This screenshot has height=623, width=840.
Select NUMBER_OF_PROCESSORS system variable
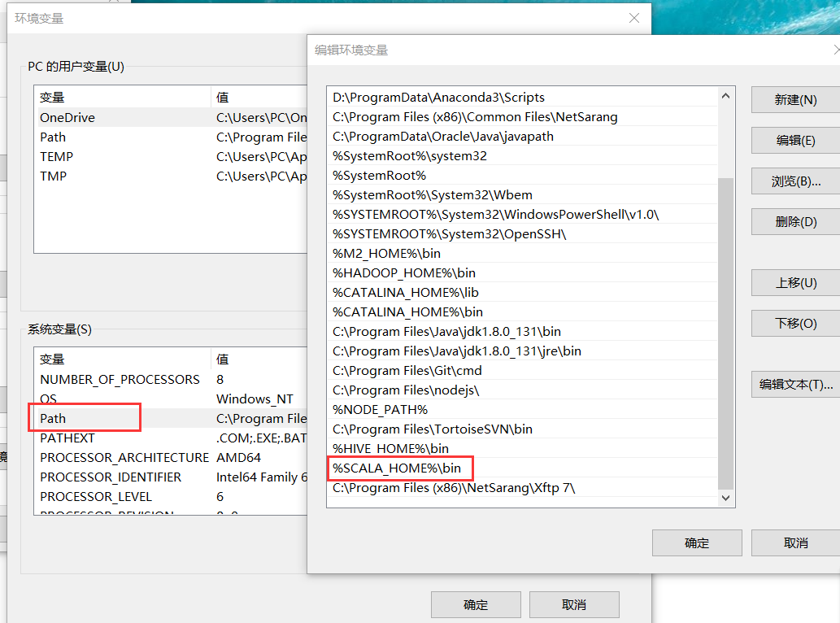pos(171,379)
